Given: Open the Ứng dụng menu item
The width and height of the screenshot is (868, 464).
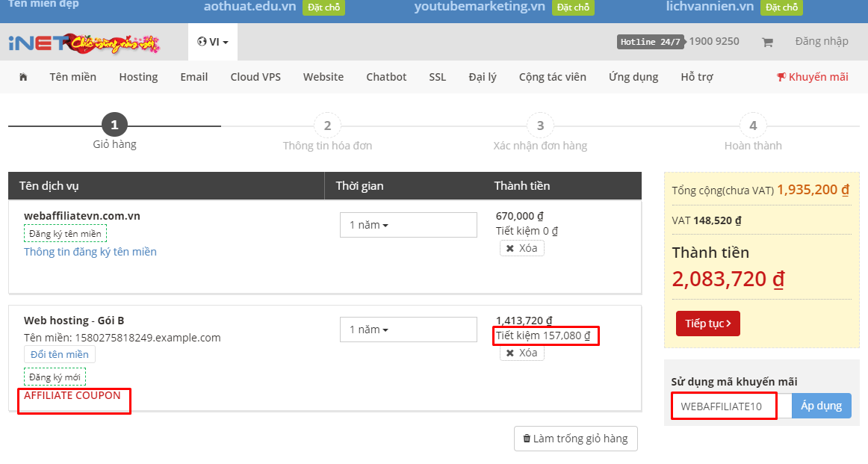Looking at the screenshot, I should [633, 77].
